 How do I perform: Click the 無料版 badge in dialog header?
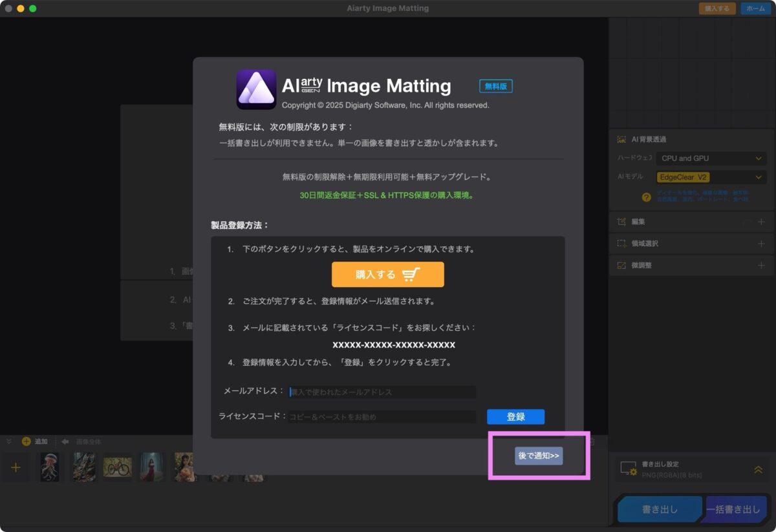(496, 86)
